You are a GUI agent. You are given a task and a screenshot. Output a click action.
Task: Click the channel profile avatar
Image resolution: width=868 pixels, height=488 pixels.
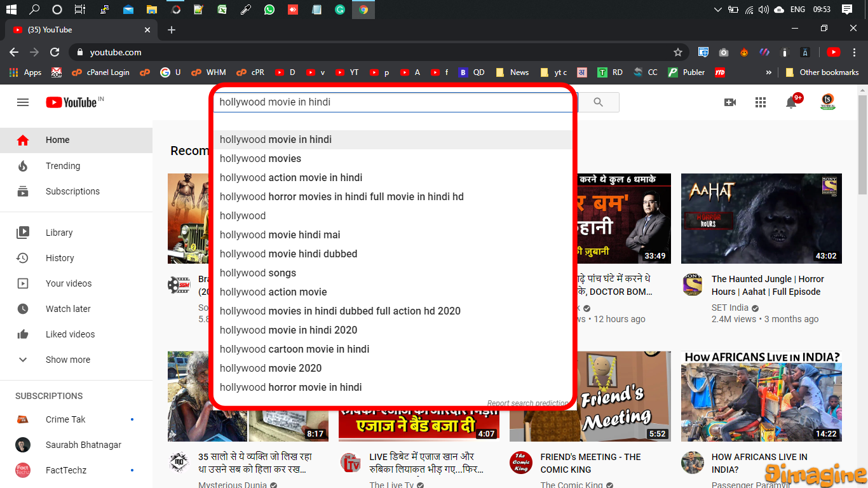[827, 102]
